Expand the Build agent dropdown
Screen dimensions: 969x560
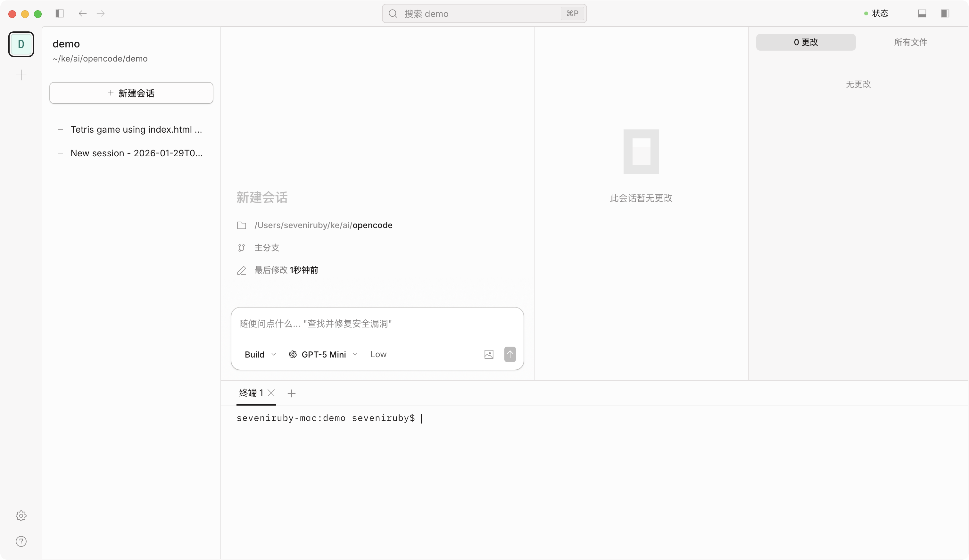pos(260,354)
